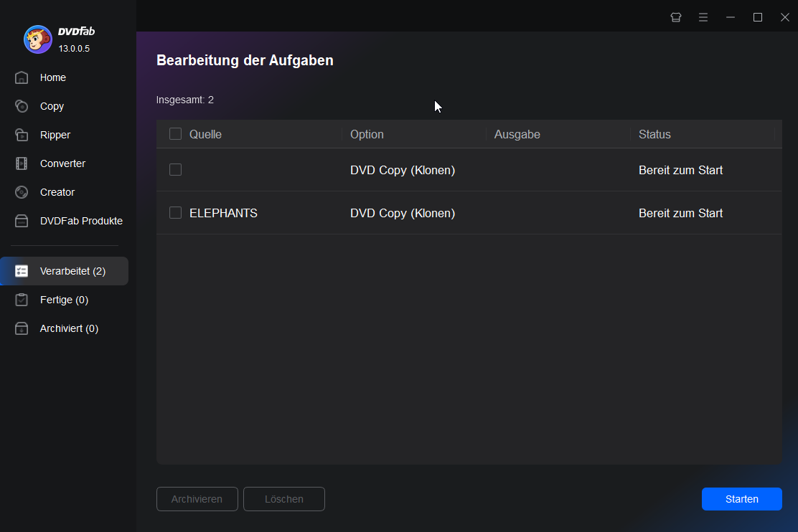Open the hamburger main menu
The image size is (798, 532).
pyautogui.click(x=703, y=17)
